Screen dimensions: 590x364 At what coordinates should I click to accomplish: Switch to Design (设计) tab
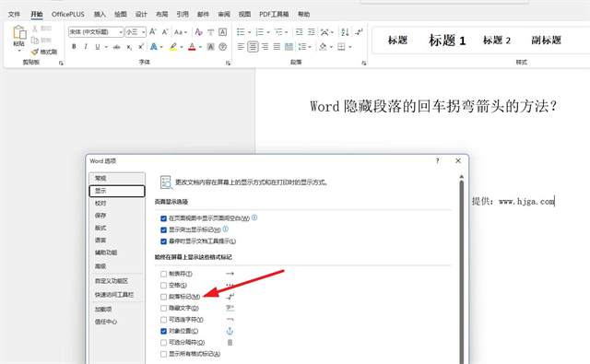(141, 14)
